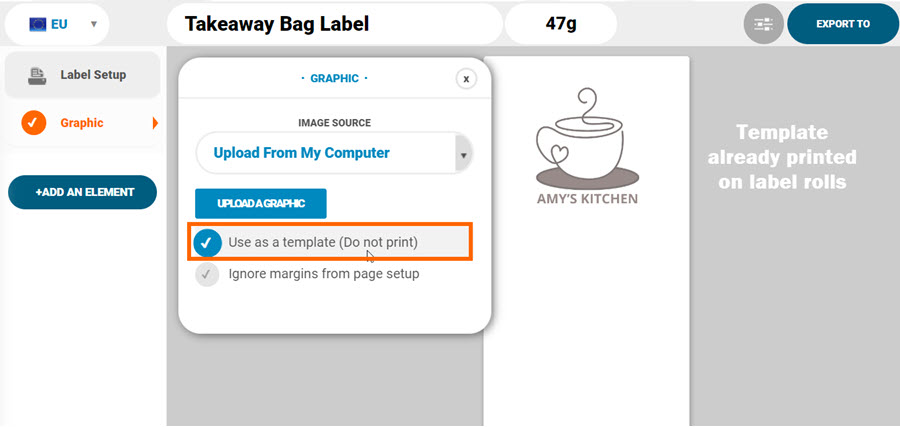The image size is (900, 427).
Task: Click the 47g weight field
Action: pos(561,24)
